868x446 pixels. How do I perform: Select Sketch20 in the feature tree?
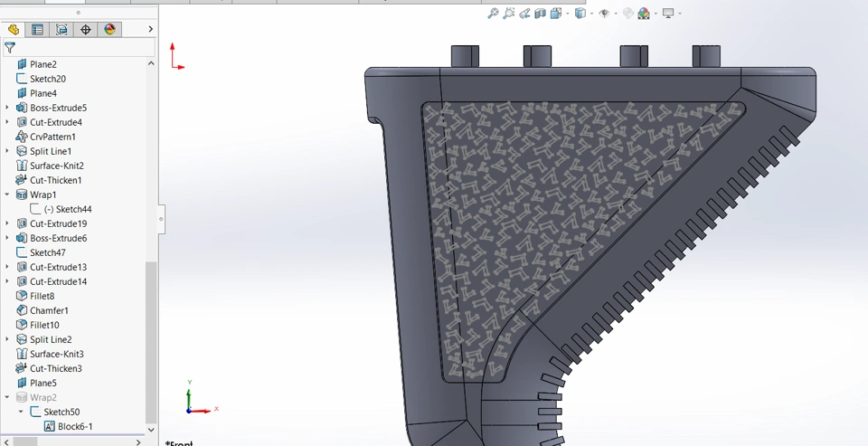(48, 79)
